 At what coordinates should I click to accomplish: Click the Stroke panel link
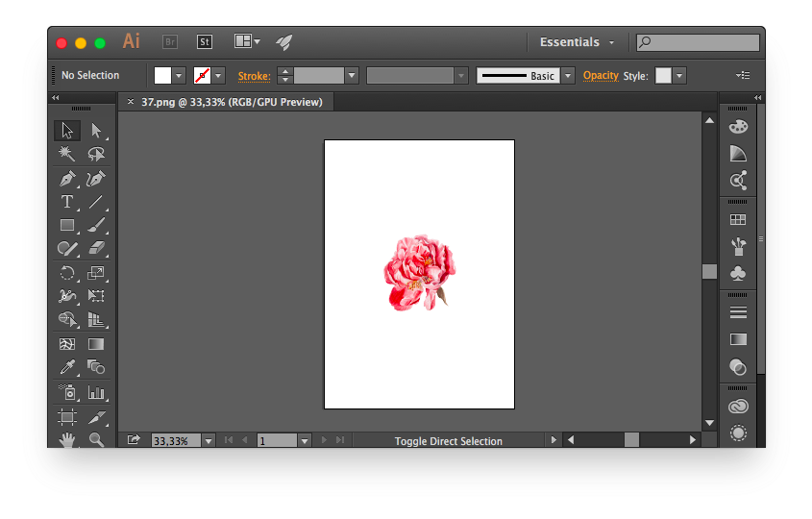[254, 76]
